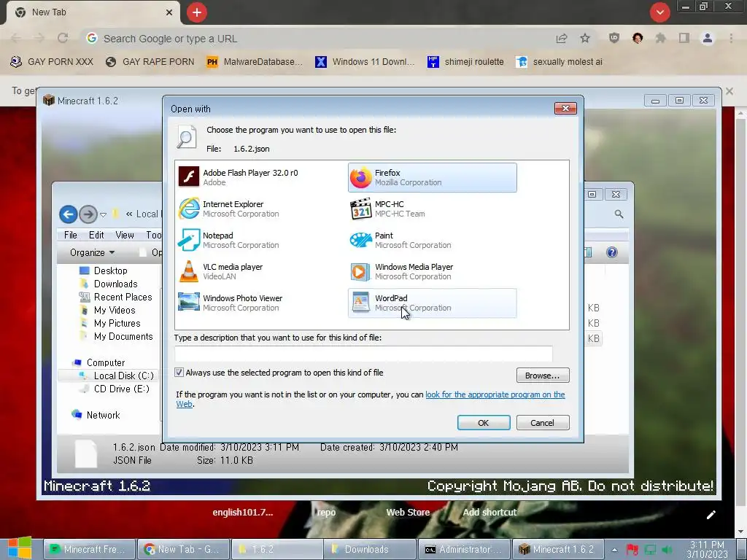The image size is (747, 560).
Task: Choose Windows Media Player entry
Action: (432, 271)
